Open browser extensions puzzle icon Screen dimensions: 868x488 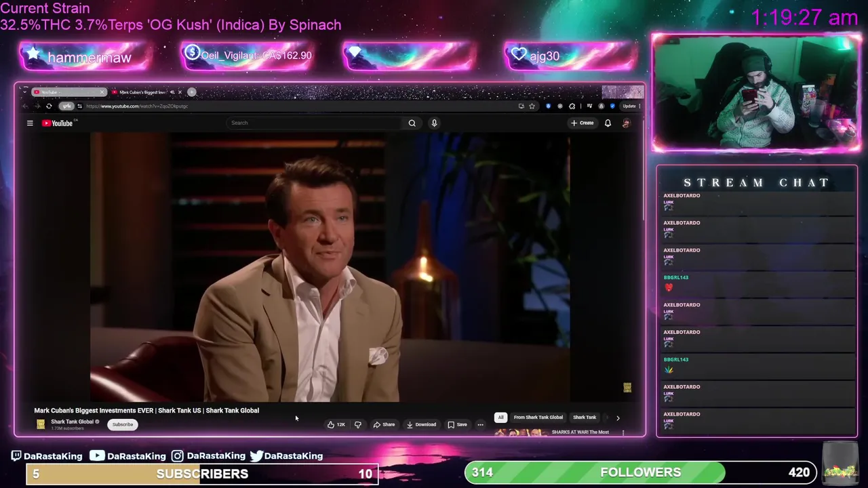pyautogui.click(x=572, y=106)
